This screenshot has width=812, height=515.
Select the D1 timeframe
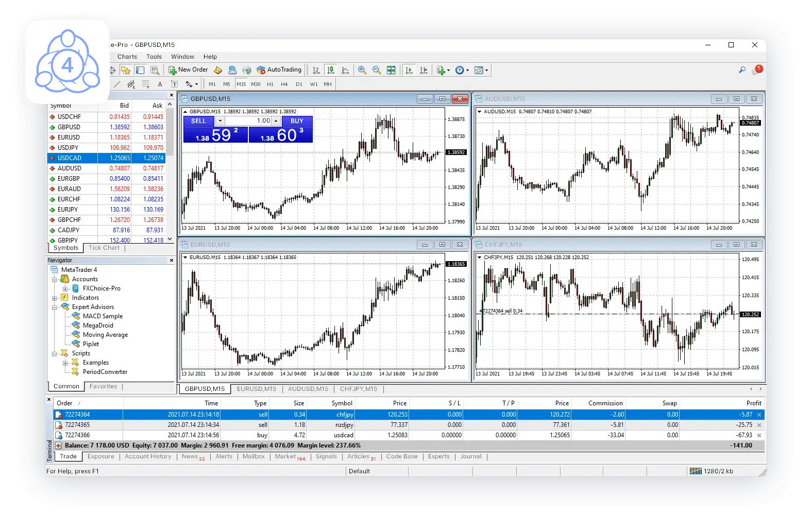[299, 84]
